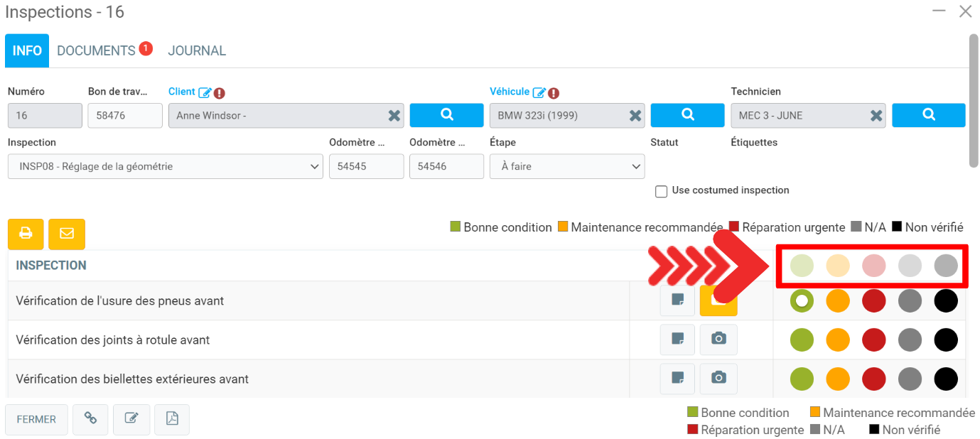Viewport: 980px width, 439px height.
Task: Add note for biellettes extérieures avant
Action: point(679,379)
